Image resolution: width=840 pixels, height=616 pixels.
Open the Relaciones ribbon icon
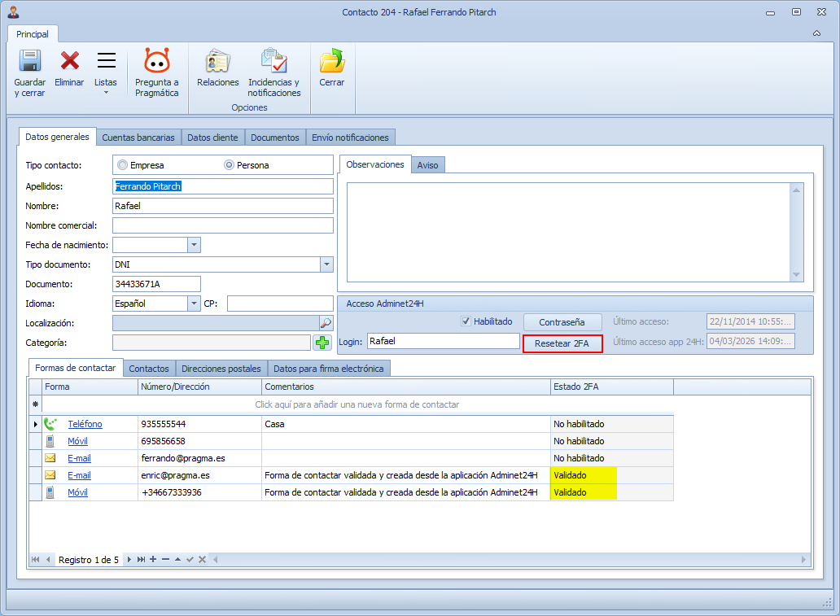217,62
